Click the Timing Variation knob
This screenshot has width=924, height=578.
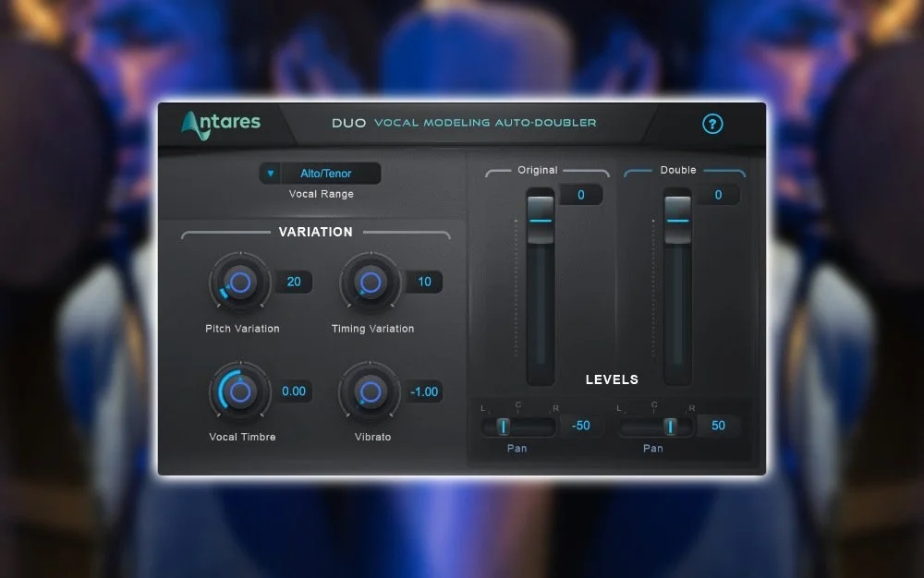click(371, 283)
